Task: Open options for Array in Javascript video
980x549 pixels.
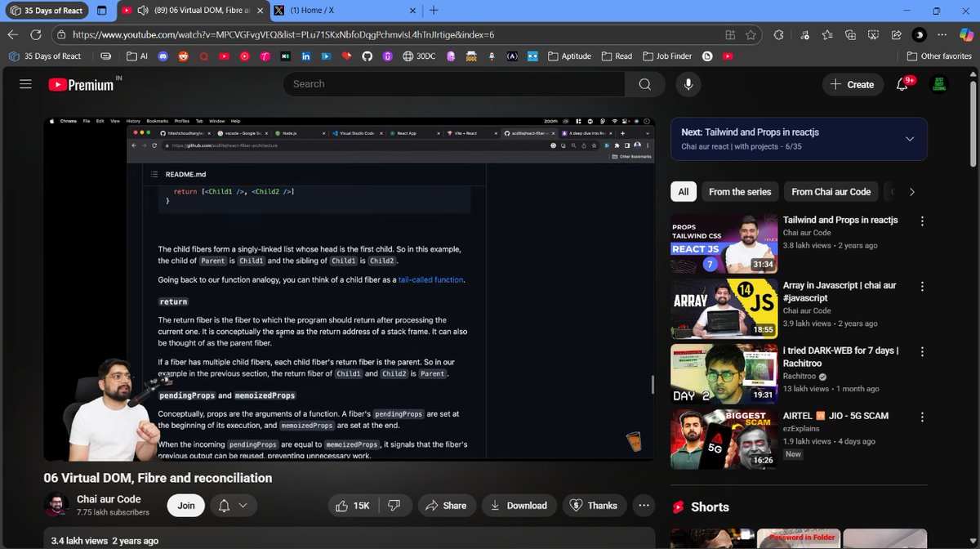Action: [x=922, y=287]
